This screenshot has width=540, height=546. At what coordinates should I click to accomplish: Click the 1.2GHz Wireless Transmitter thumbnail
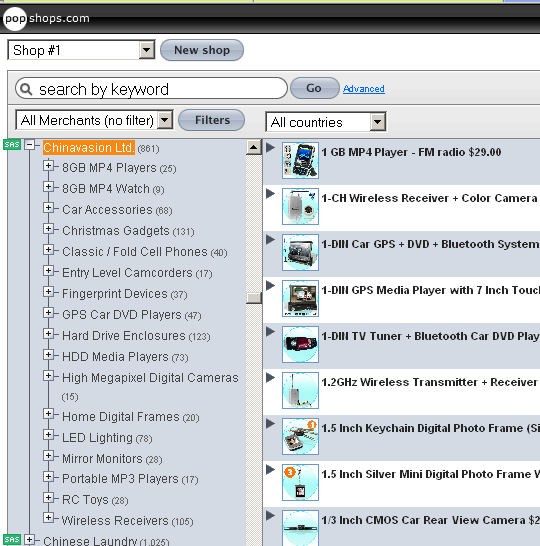click(x=300, y=390)
